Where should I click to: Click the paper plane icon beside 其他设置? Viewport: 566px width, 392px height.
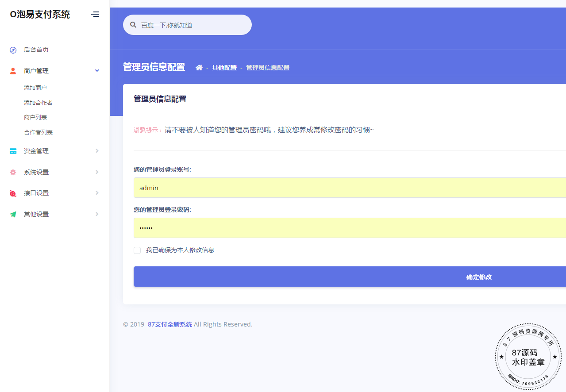(x=13, y=215)
